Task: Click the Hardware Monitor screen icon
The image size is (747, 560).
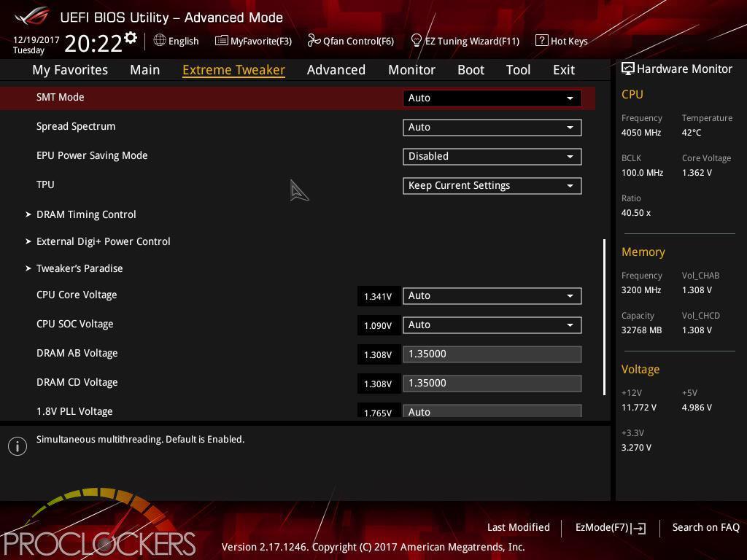Action: pos(628,69)
